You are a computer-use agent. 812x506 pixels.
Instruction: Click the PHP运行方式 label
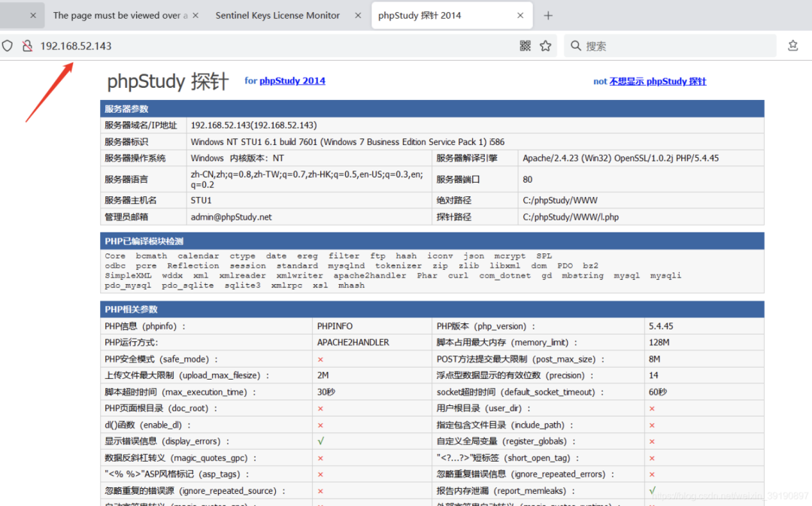pyautogui.click(x=131, y=342)
